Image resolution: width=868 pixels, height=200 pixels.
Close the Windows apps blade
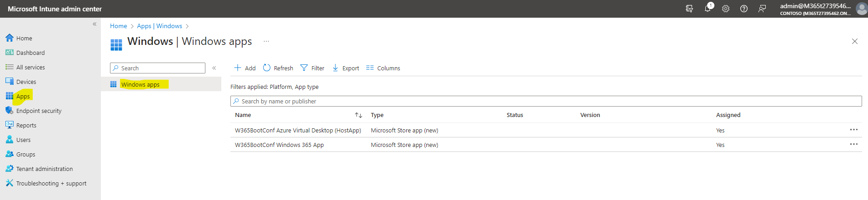(x=855, y=41)
